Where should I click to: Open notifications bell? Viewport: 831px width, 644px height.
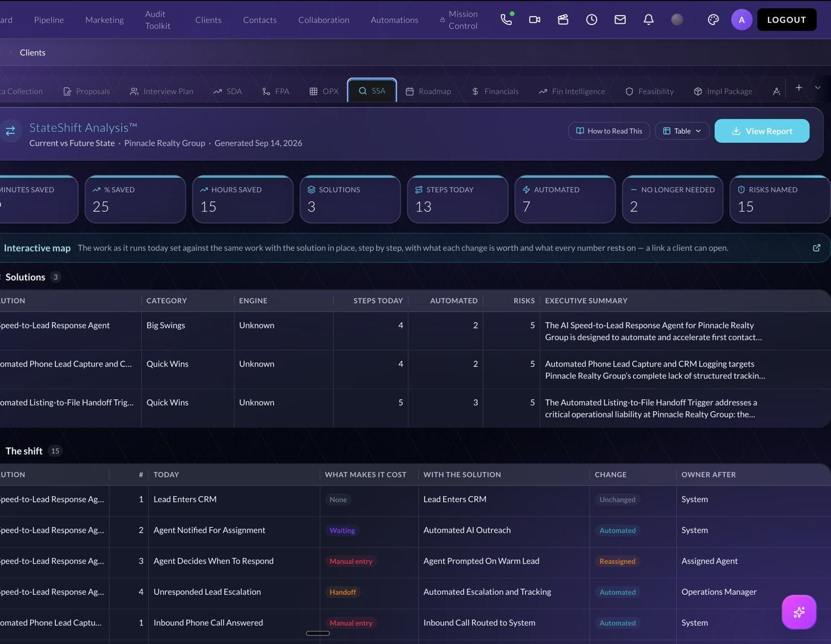(648, 19)
